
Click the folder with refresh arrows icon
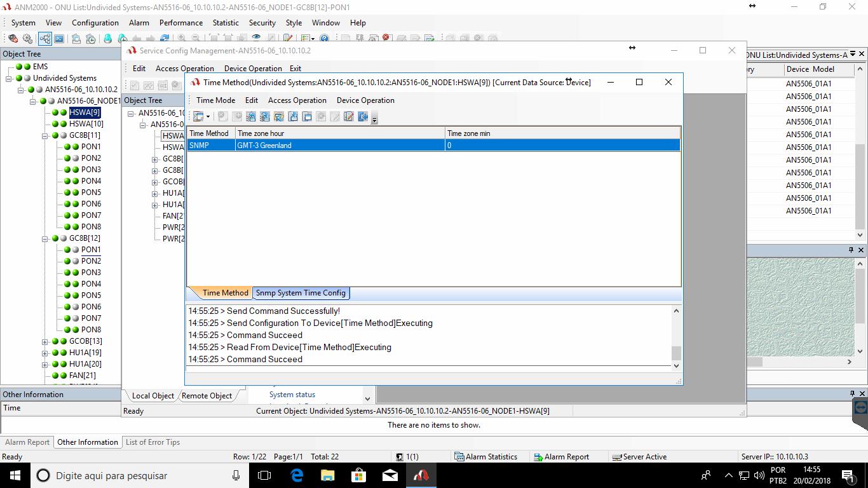pos(279,116)
